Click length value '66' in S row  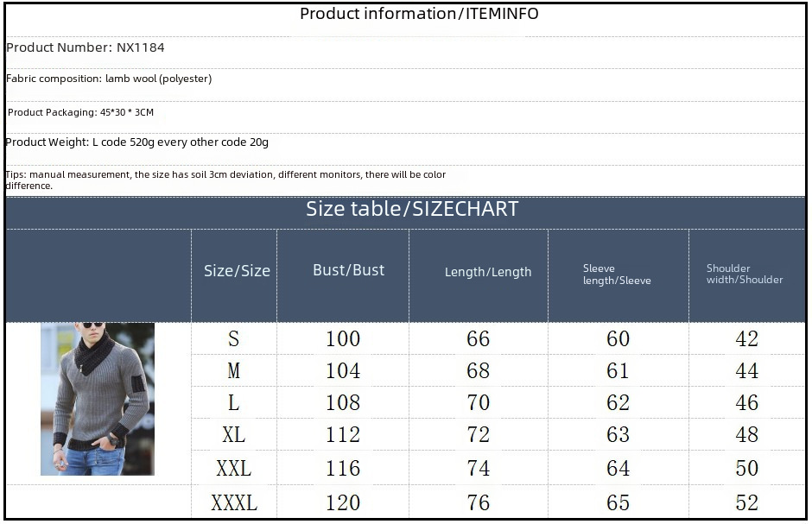[x=478, y=339]
